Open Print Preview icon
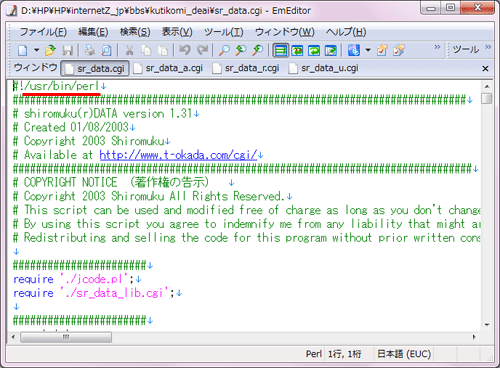The width and height of the screenshot is (500, 368). 106,50
